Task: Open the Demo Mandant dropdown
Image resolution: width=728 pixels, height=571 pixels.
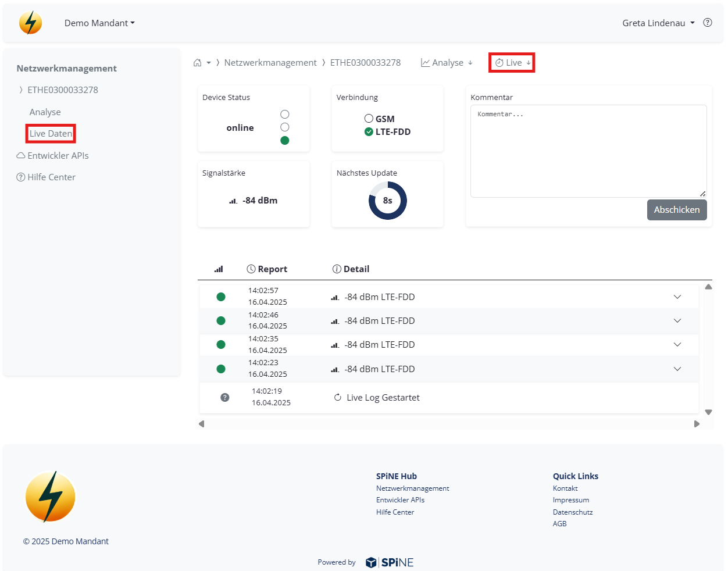Action: tap(99, 23)
